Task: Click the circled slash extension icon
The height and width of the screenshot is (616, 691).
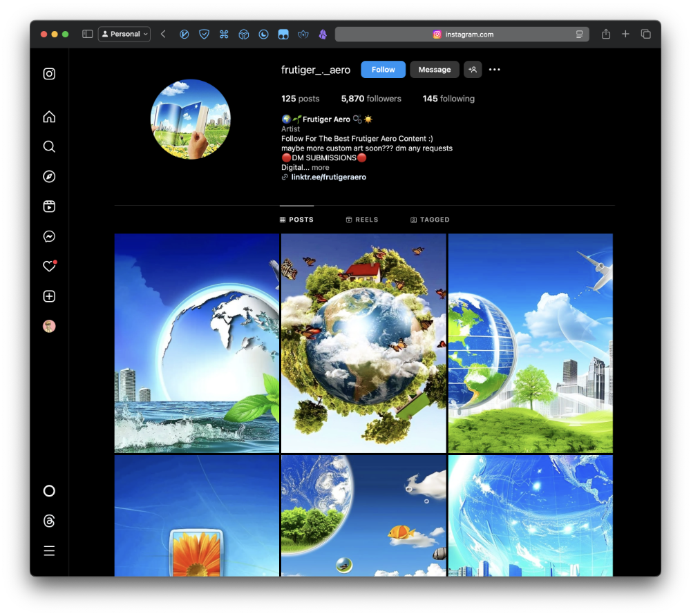Action: pos(184,34)
